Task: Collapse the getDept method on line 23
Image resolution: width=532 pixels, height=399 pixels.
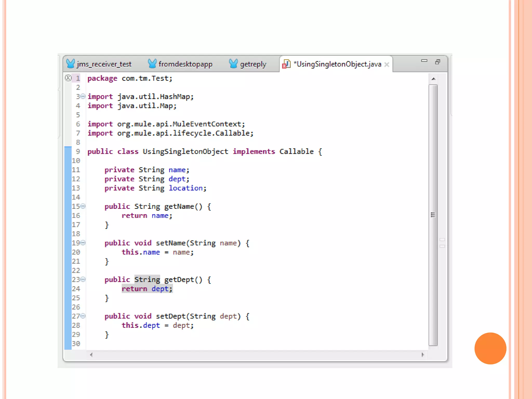Action: [x=83, y=280]
